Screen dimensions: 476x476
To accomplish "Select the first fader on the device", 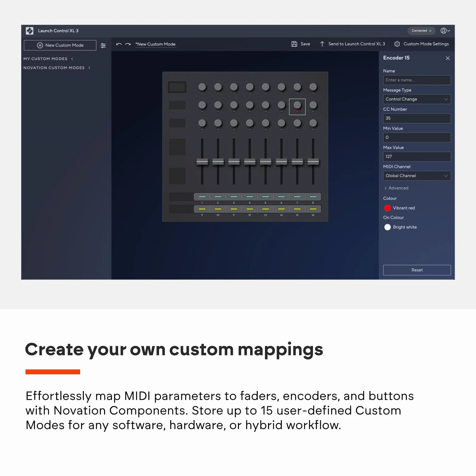I will [202, 162].
